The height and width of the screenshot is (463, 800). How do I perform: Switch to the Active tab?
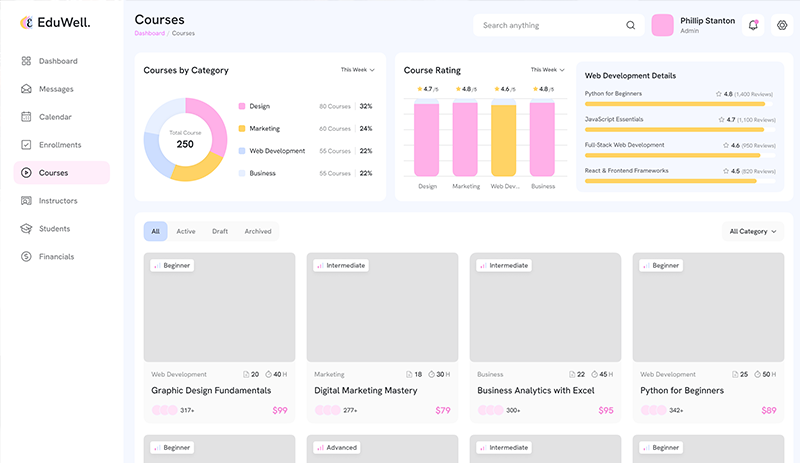pyautogui.click(x=186, y=231)
